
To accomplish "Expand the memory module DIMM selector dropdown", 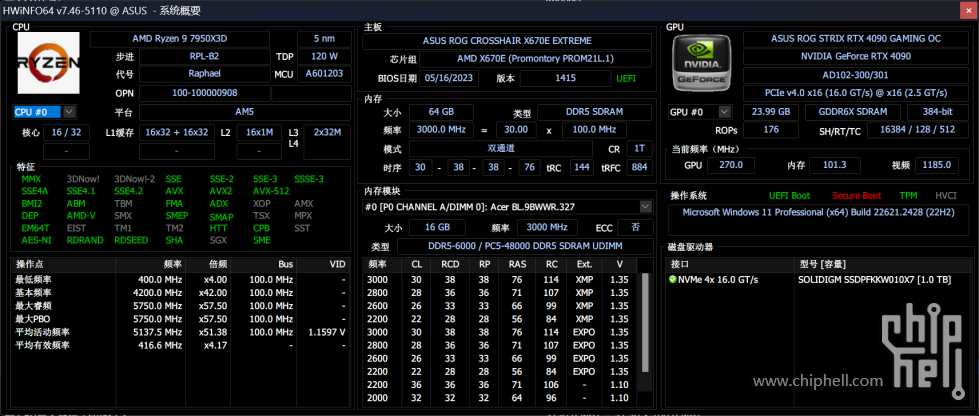I will [x=646, y=206].
